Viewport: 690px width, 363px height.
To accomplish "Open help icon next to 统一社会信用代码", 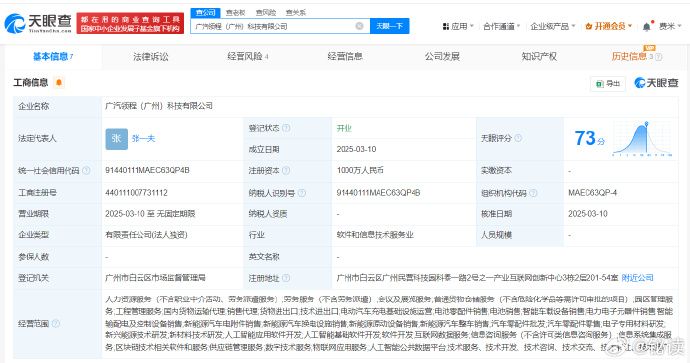I will (86, 170).
